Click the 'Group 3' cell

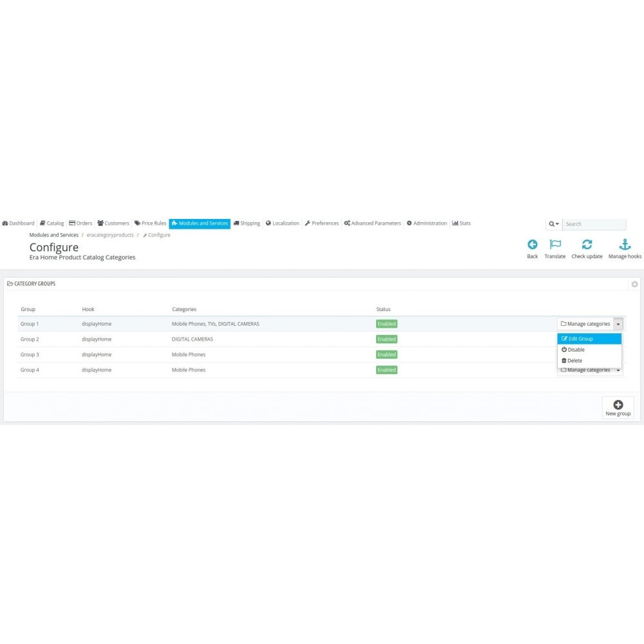pos(30,355)
